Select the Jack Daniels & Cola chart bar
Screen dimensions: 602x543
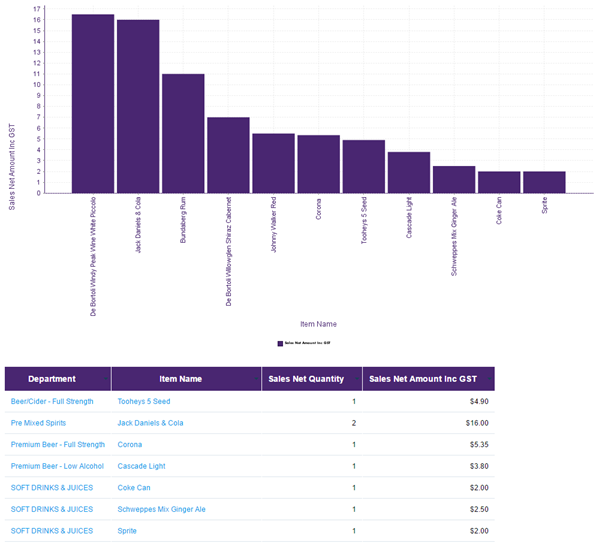pyautogui.click(x=138, y=106)
